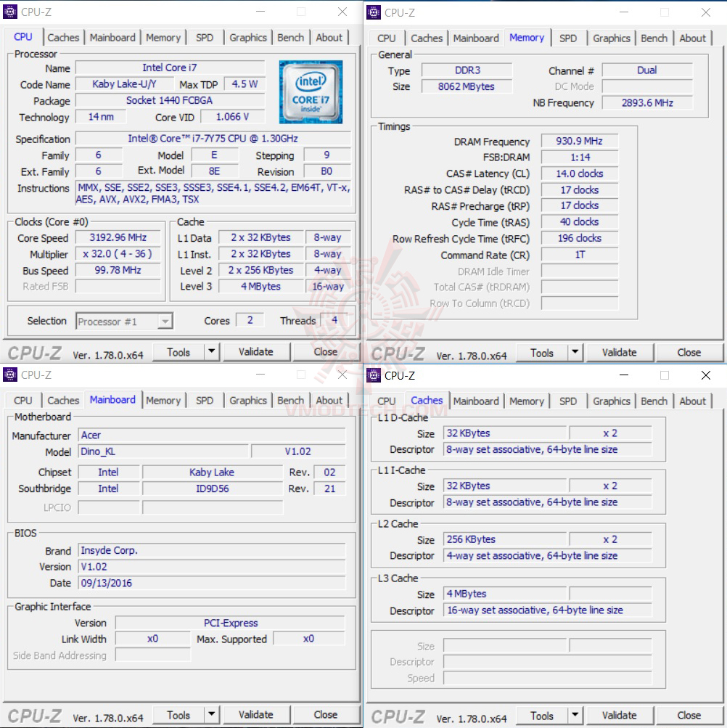The height and width of the screenshot is (728, 727).
Task: Click Close button in CPU tab window
Action: [326, 352]
